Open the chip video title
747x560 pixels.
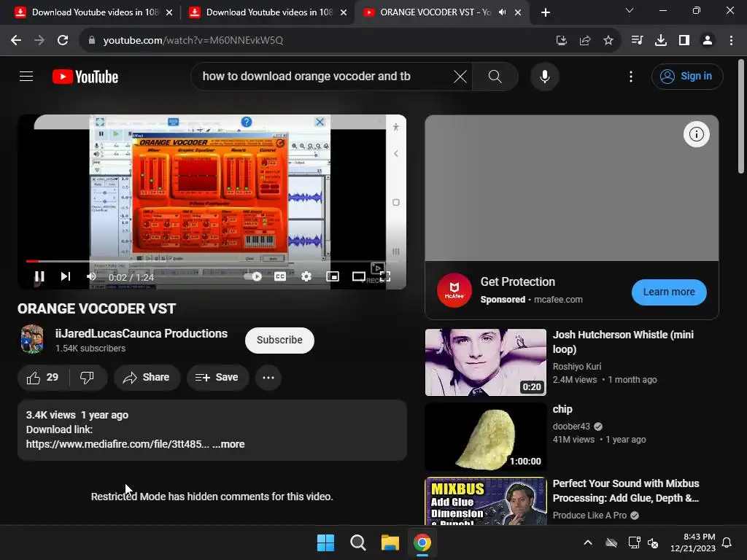[562, 410]
